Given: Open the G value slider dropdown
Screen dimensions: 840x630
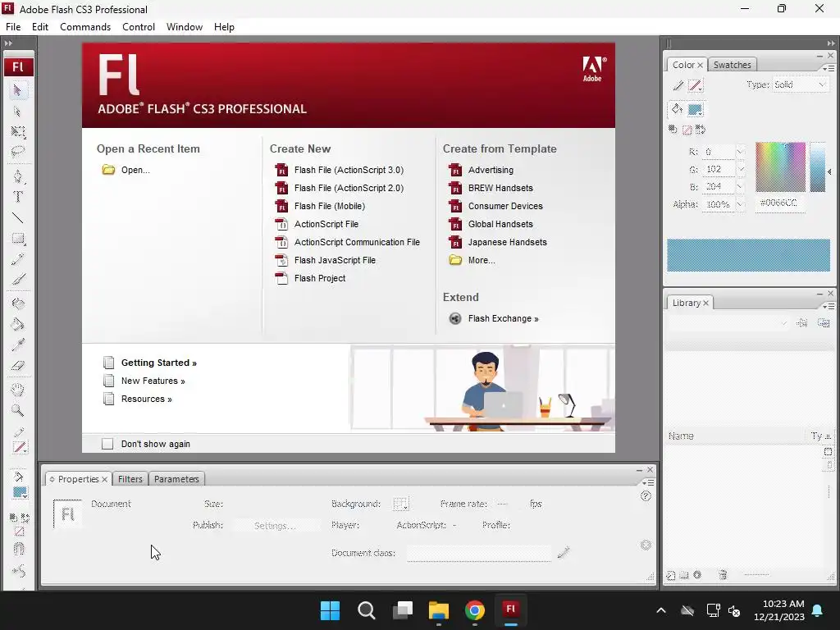Looking at the screenshot, I should click(741, 169).
